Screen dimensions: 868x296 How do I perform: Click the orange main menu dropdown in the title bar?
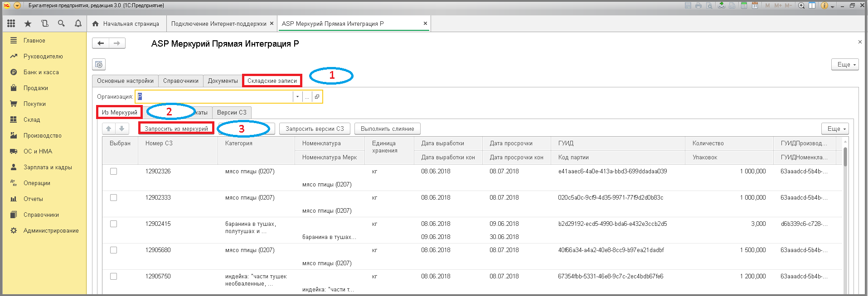click(x=17, y=5)
